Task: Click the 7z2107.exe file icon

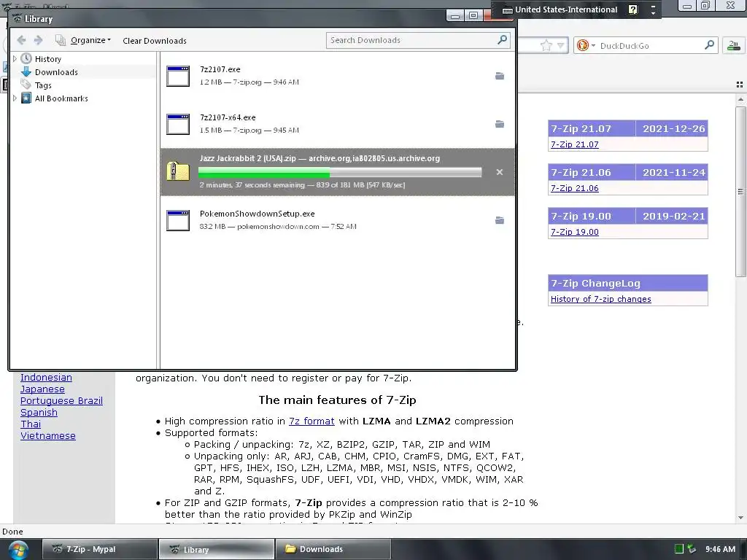Action: point(178,76)
